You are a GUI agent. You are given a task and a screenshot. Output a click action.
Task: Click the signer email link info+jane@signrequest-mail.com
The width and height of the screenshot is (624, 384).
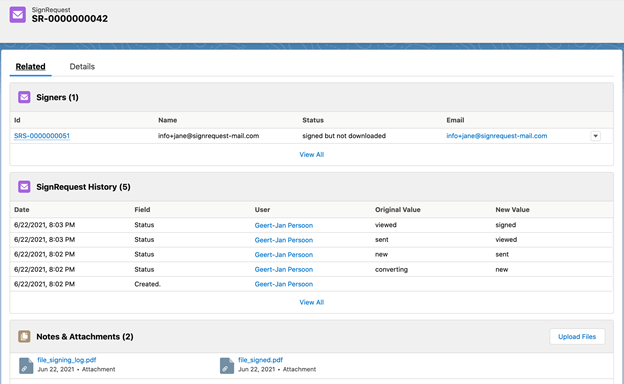click(x=497, y=136)
